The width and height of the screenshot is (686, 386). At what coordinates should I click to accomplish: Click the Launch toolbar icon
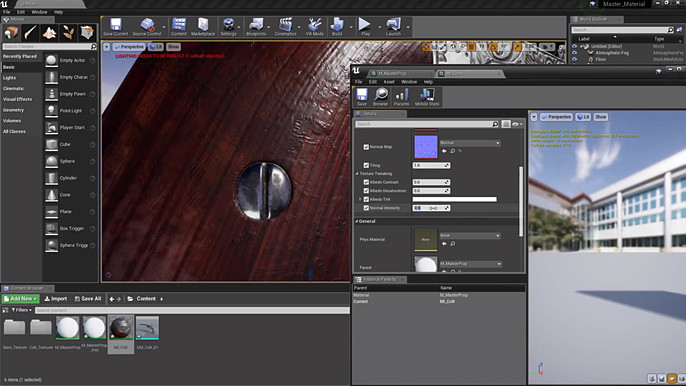point(393,27)
